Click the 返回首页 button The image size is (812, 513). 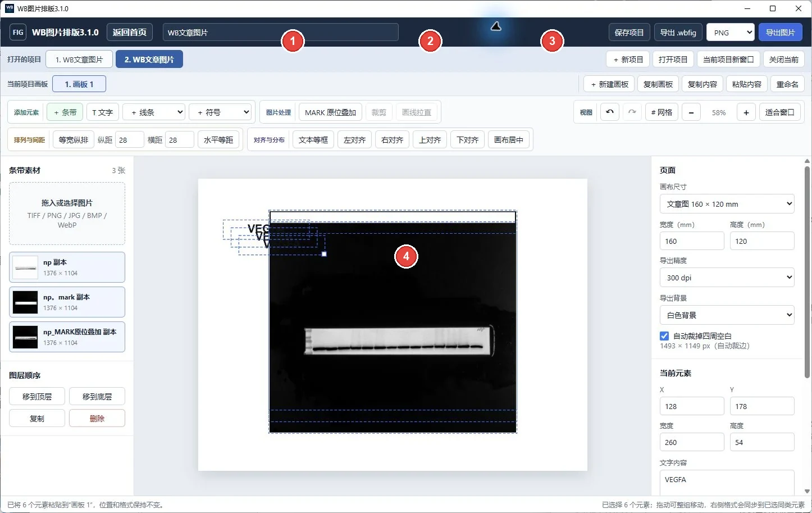tap(129, 33)
